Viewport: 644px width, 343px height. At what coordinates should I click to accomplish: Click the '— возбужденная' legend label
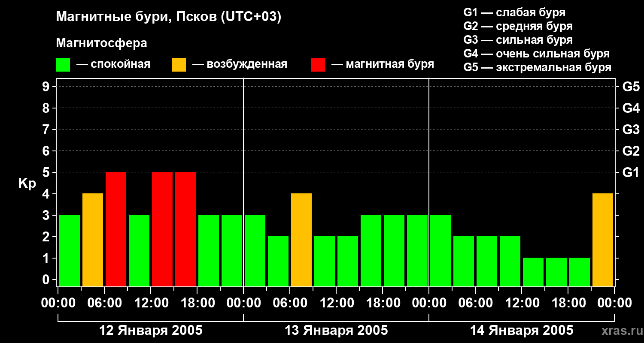(240, 64)
